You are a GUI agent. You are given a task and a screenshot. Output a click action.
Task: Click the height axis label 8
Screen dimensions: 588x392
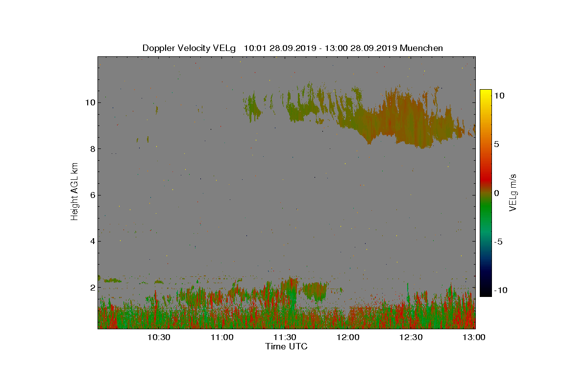click(92, 149)
